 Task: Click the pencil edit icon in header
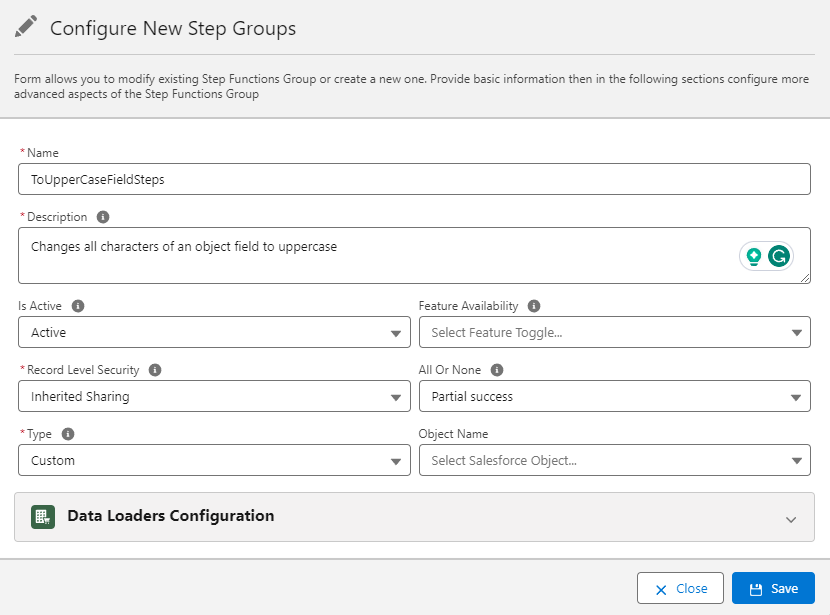(x=27, y=27)
